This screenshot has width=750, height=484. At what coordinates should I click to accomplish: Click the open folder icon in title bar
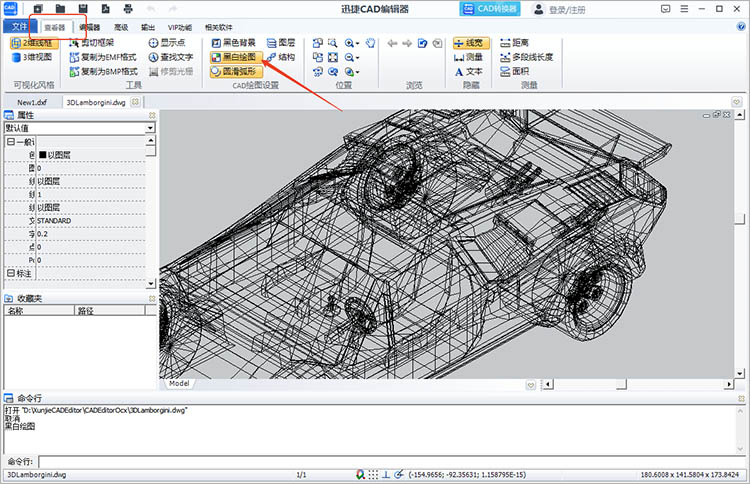pyautogui.click(x=60, y=9)
